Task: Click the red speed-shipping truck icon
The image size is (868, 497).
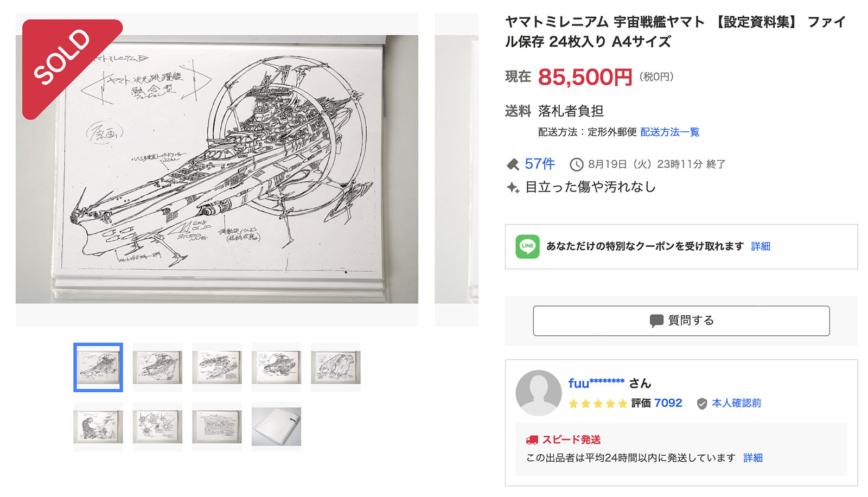Action: (532, 440)
